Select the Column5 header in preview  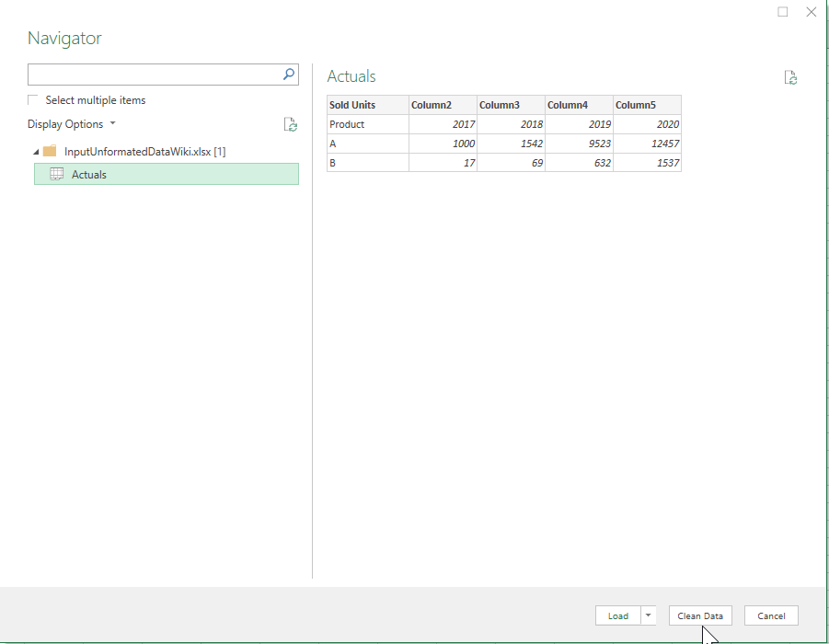click(647, 105)
